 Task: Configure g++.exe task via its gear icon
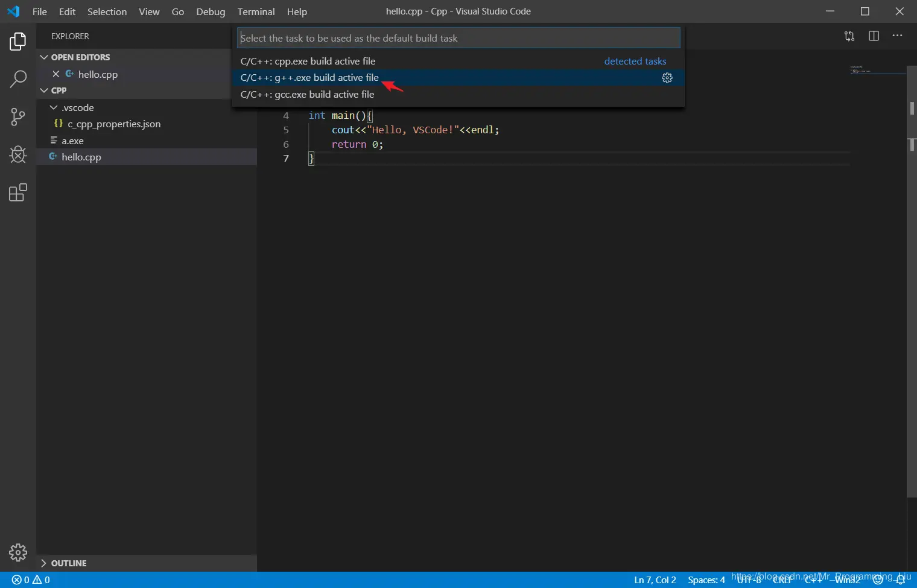(x=667, y=78)
